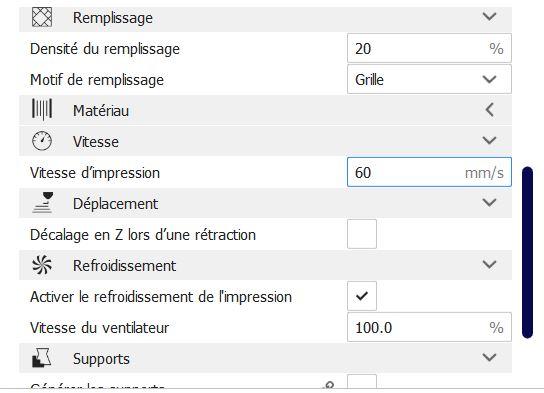Open the Motif de remplissage dropdown

click(429, 79)
